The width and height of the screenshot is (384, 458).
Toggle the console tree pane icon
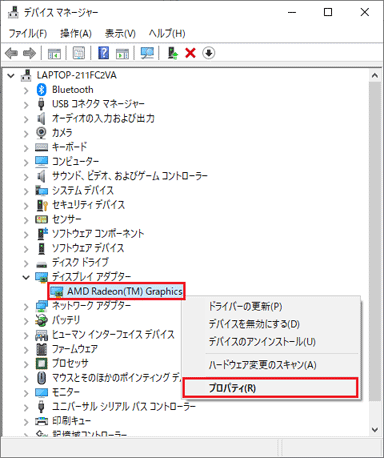pyautogui.click(x=54, y=53)
